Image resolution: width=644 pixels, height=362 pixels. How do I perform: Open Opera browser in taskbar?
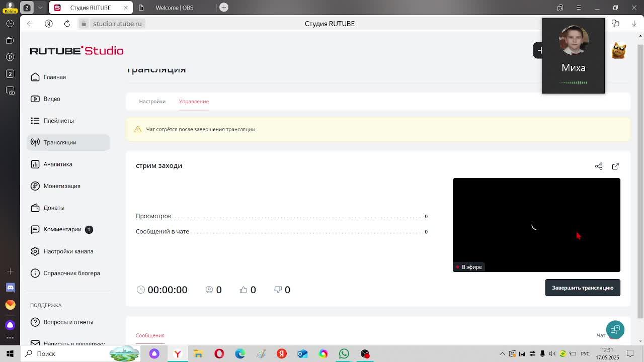coord(219,353)
